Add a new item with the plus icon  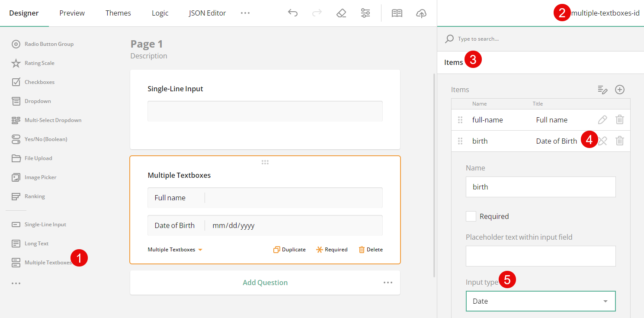(x=619, y=90)
